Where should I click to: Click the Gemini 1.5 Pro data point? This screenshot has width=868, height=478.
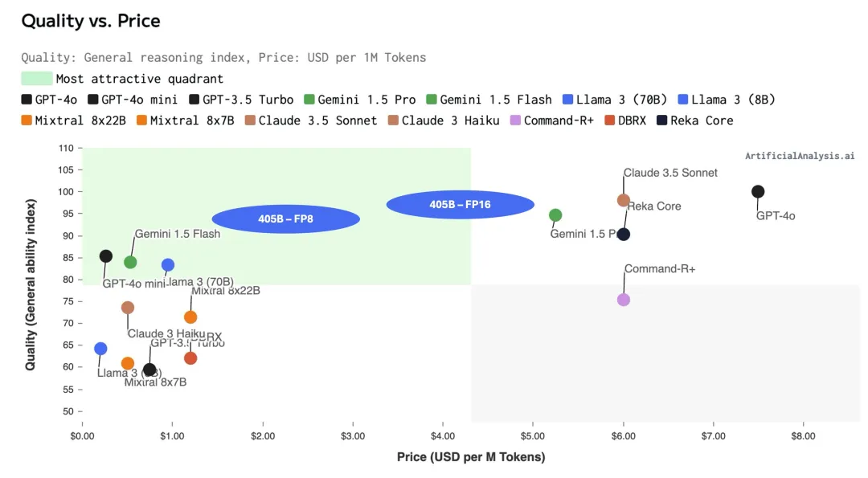555,215
